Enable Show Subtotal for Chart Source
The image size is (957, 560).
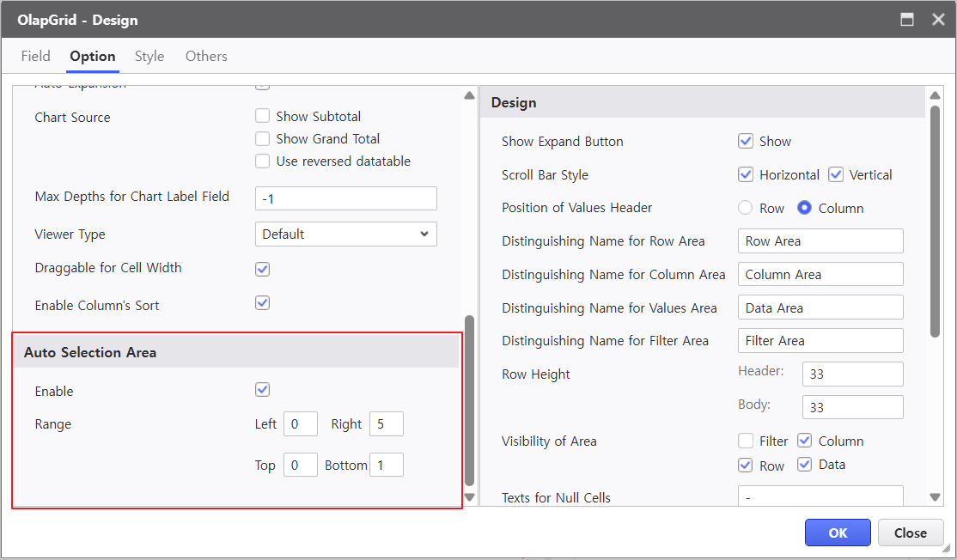coord(263,116)
